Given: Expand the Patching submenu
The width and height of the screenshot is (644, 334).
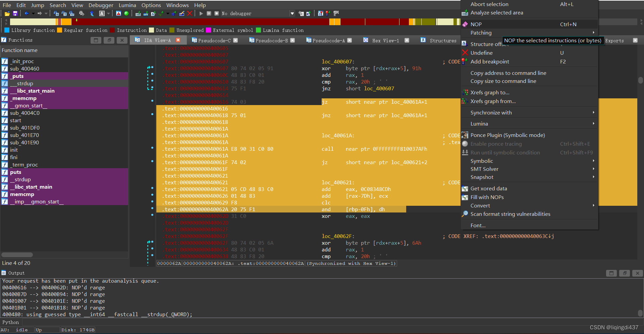Looking at the screenshot, I should click(481, 33).
